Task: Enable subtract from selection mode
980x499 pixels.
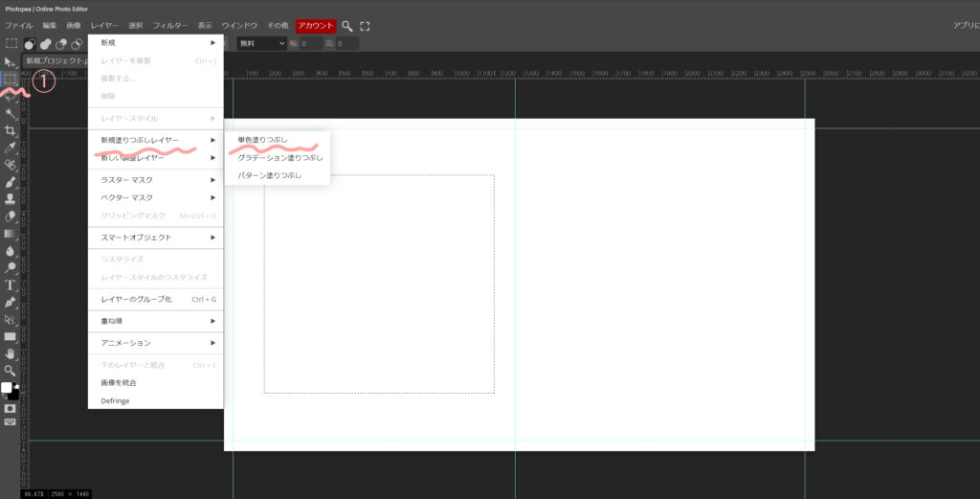Action: click(60, 43)
